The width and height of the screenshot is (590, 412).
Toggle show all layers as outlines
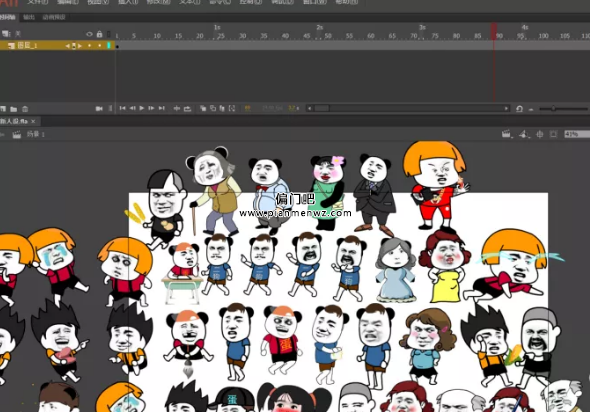(109, 34)
